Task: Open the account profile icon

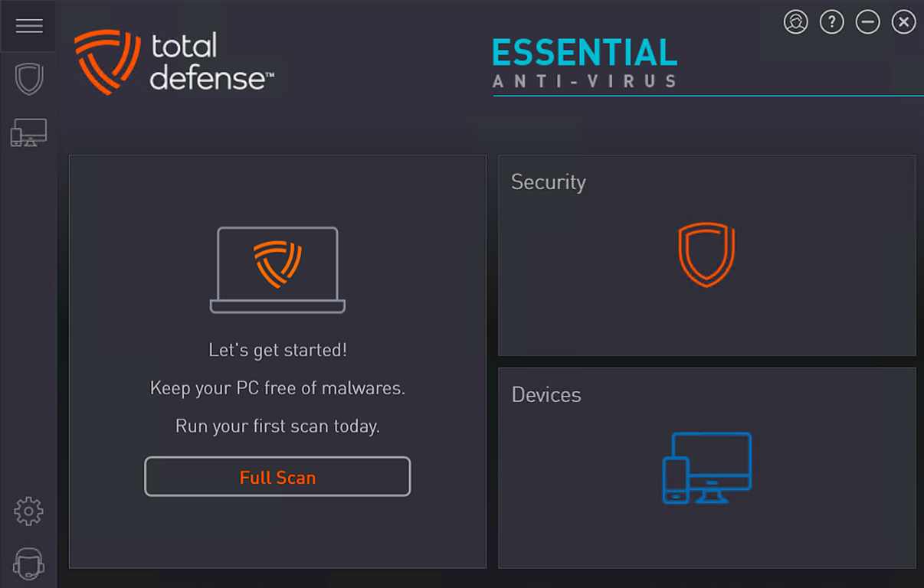Action: pyautogui.click(x=795, y=21)
